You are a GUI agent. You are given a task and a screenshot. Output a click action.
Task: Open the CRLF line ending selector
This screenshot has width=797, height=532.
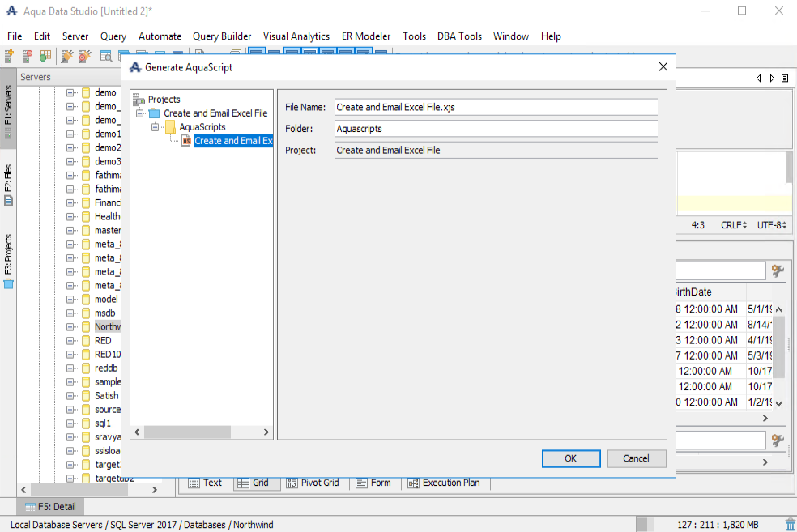pyautogui.click(x=734, y=224)
